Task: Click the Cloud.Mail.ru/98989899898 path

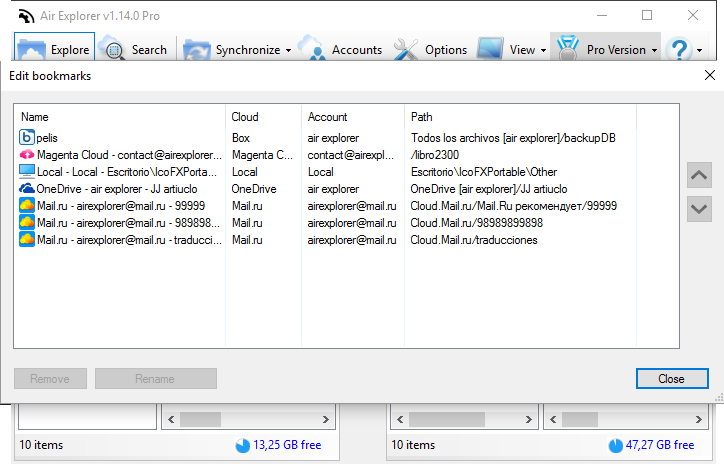Action: coord(477,223)
